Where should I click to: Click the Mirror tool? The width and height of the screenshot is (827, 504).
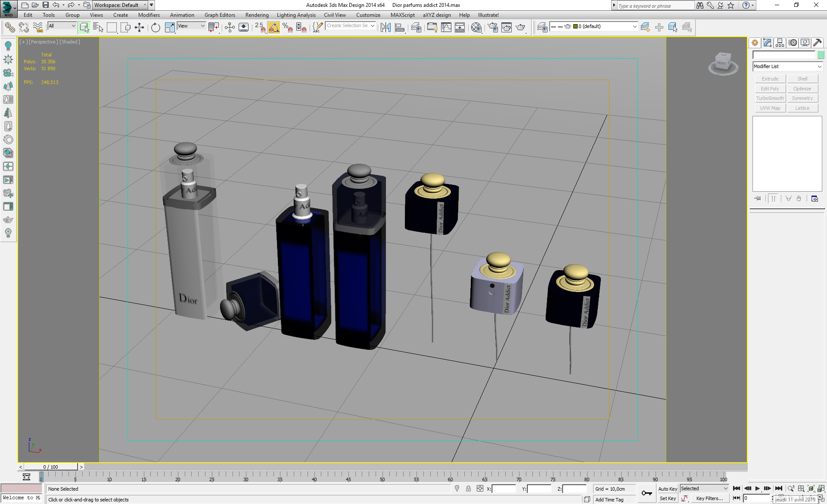[x=386, y=28]
